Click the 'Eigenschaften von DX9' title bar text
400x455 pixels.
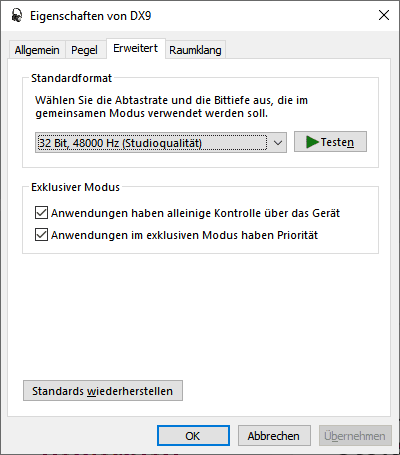coord(91,16)
